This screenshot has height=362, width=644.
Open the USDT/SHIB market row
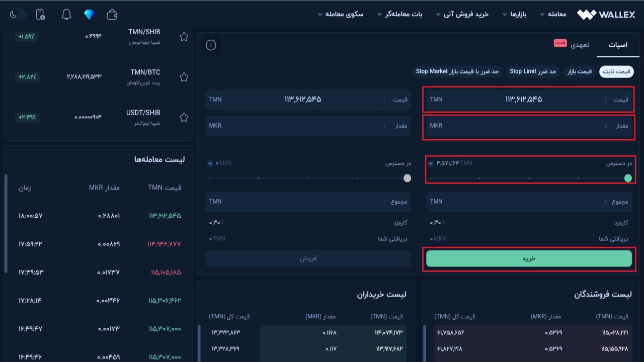tap(99, 117)
